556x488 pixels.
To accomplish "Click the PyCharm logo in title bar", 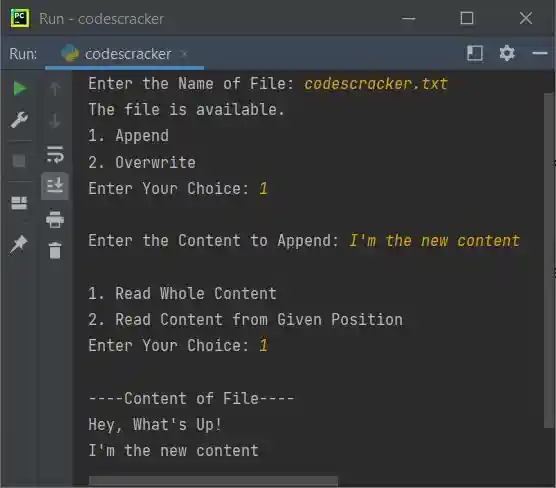I will (x=20, y=18).
